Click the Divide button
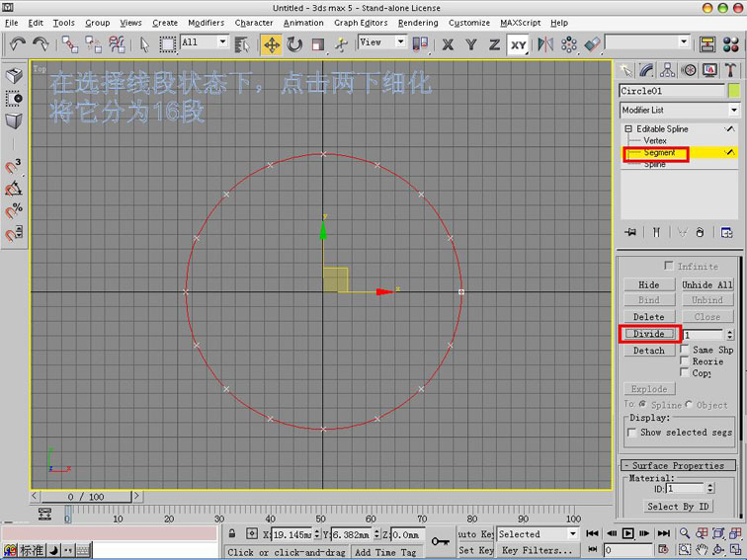The width and height of the screenshot is (747, 560). (649, 334)
